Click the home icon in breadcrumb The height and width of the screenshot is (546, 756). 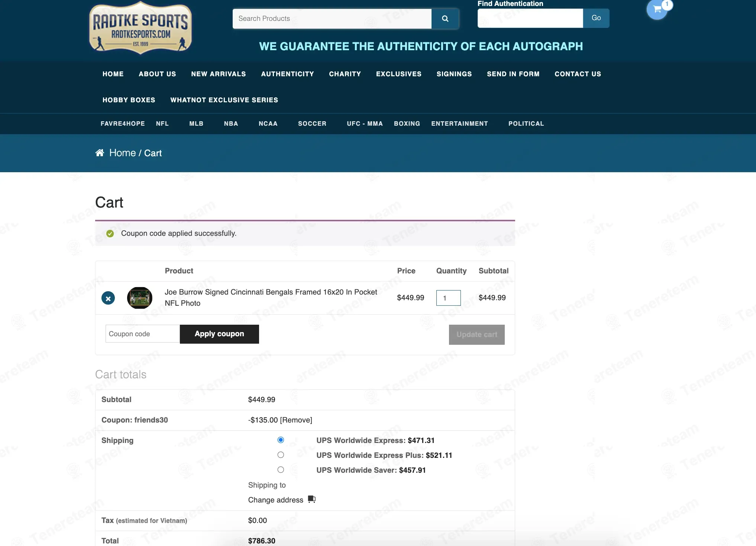coord(100,153)
